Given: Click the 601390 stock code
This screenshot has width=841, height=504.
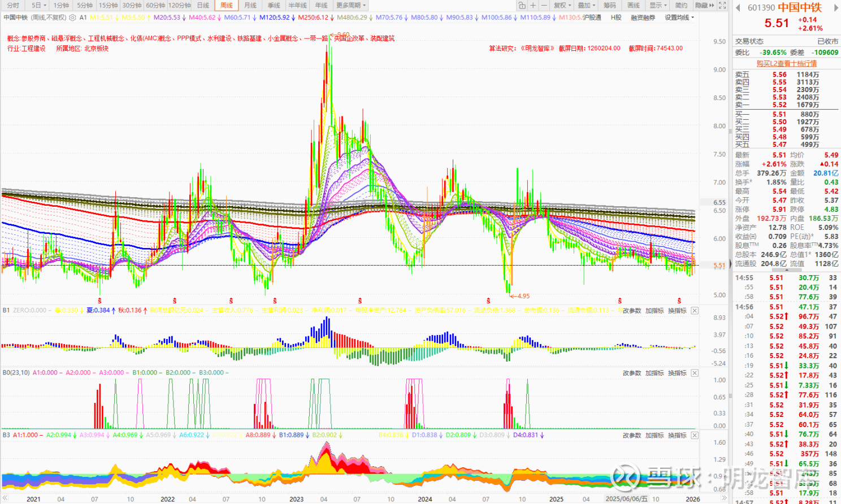Looking at the screenshot, I should coord(761,8).
